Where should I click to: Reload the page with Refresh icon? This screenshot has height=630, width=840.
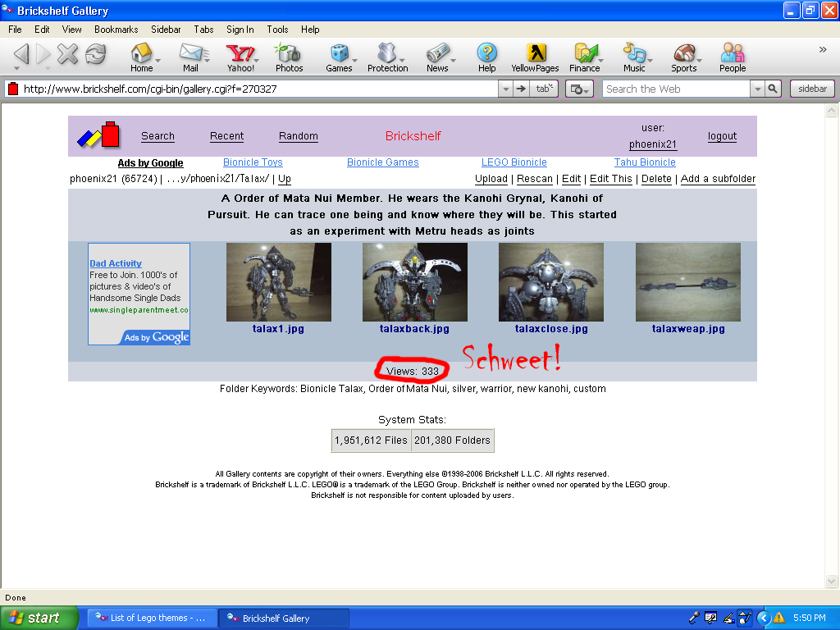(96, 53)
